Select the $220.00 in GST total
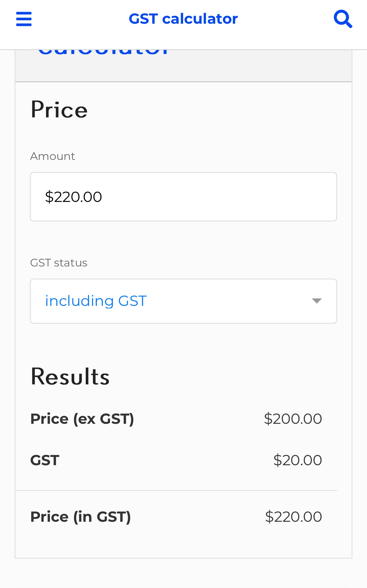 (x=294, y=517)
